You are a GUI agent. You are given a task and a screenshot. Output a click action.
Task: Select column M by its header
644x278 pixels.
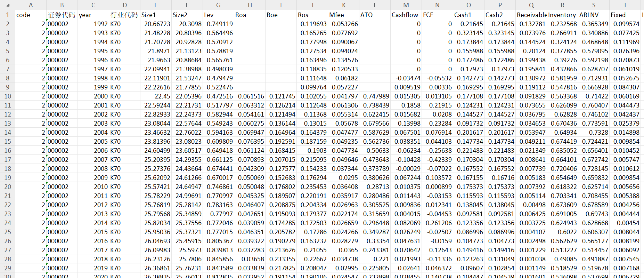click(406, 5)
